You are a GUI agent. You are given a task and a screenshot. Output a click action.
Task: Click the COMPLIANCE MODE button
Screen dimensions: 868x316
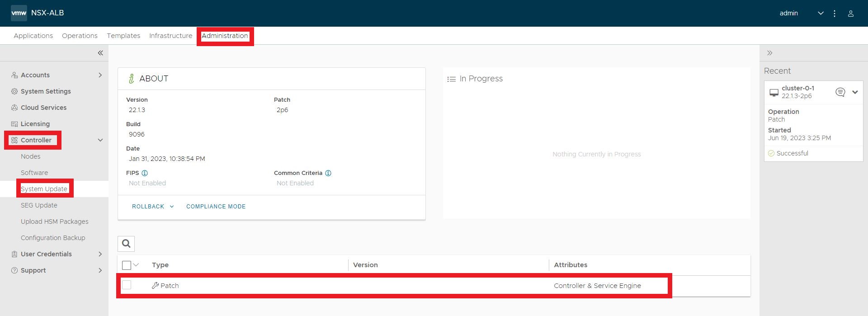216,207
